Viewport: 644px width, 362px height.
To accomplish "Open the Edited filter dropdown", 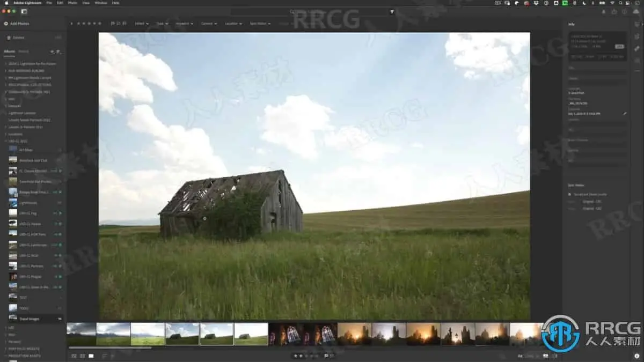I will coord(142,24).
